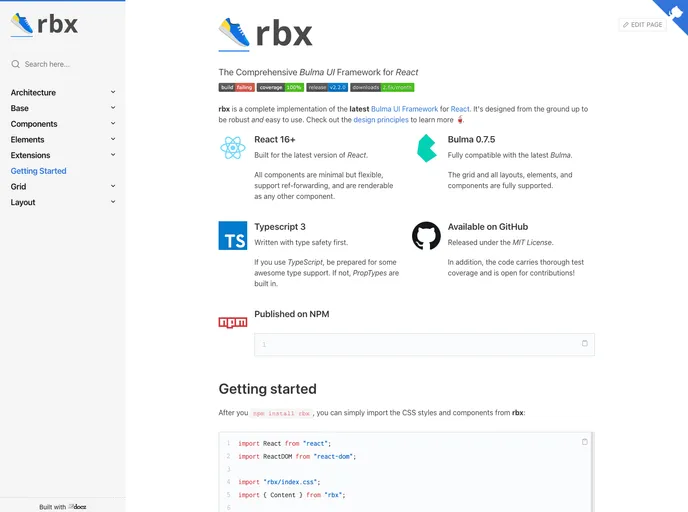
Task: Expand the Grid section chevron
Action: (113, 186)
